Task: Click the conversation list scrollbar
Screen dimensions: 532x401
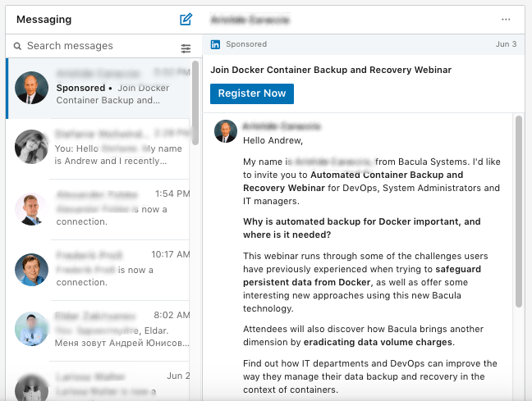Action: pyautogui.click(x=195, y=103)
